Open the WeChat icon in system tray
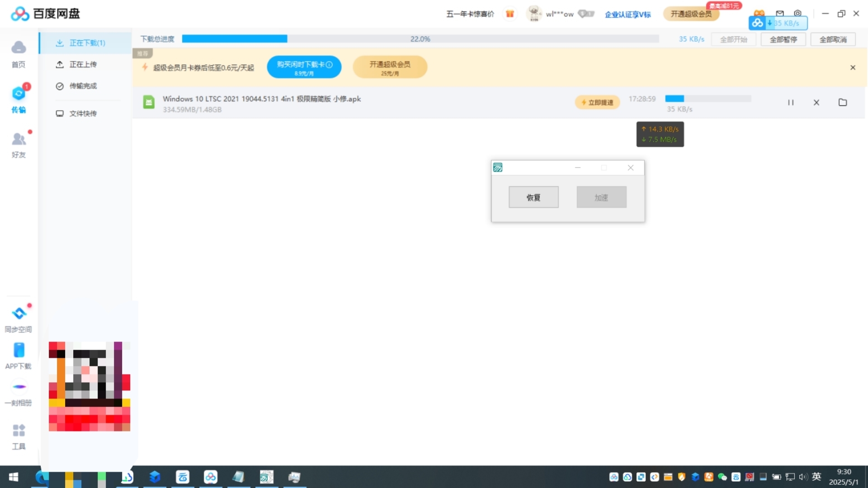The height and width of the screenshot is (488, 868). tap(722, 477)
